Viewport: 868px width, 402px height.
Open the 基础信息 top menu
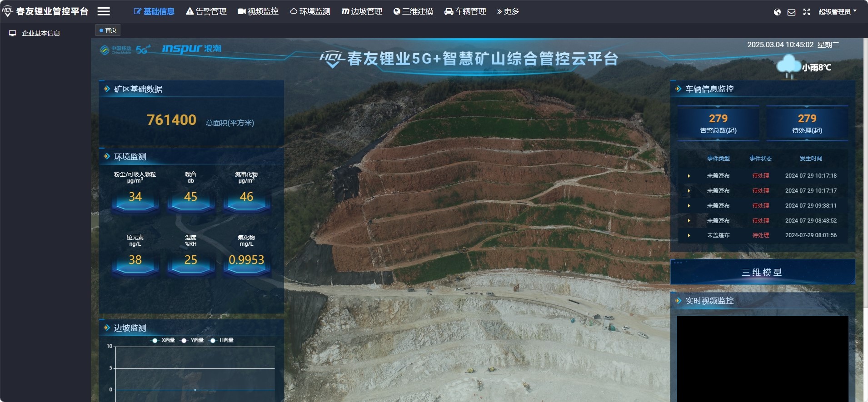(x=155, y=11)
